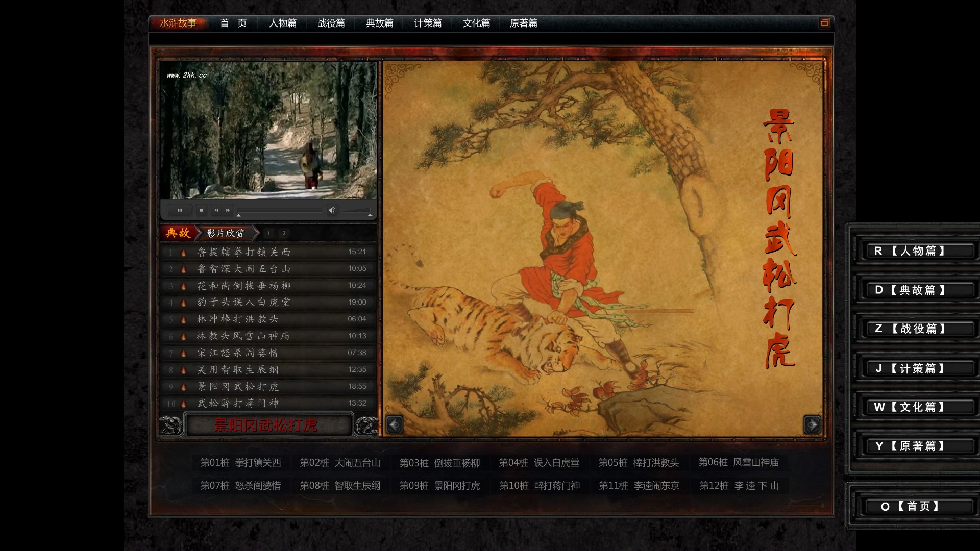980x551 pixels.
Task: Open the 战役篇 menu
Action: pos(331,23)
